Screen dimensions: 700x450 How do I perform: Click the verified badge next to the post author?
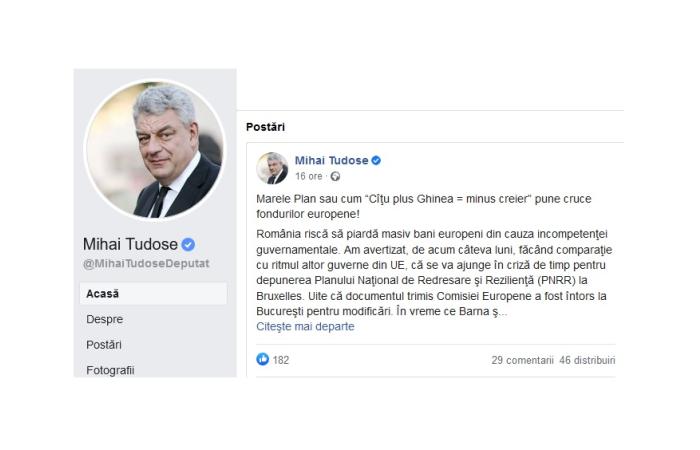coord(376,160)
